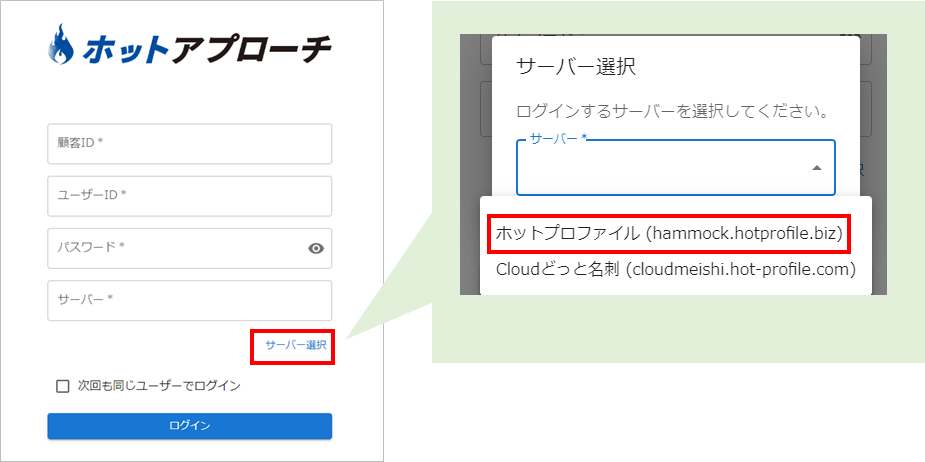Select Cloudどっと名刺 (cloudmeishi.hot-profile.com) option
This screenshot has height=462, width=925.
676,270
